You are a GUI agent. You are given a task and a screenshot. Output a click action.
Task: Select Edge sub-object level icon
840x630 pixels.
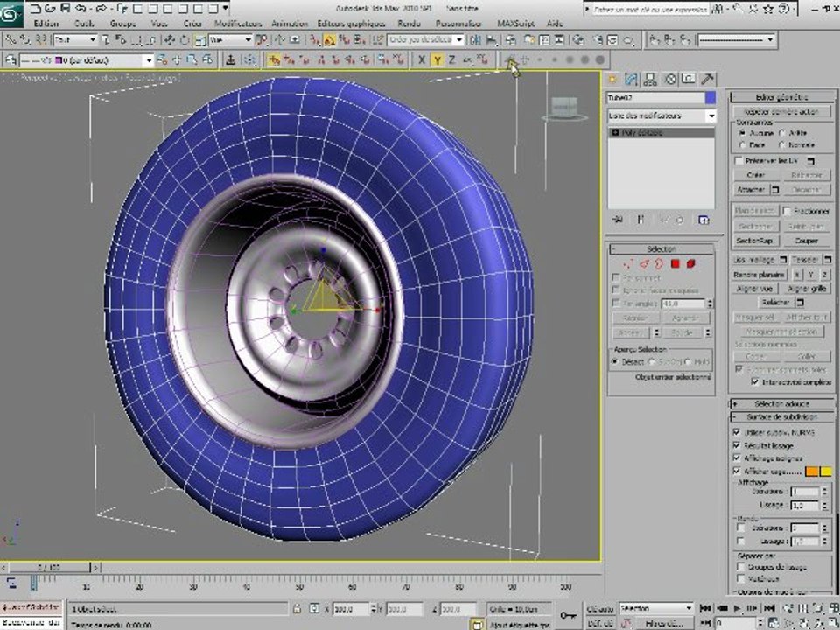644,263
